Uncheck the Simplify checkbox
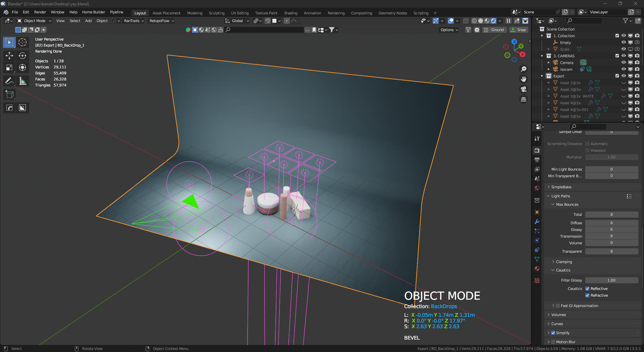 click(553, 333)
